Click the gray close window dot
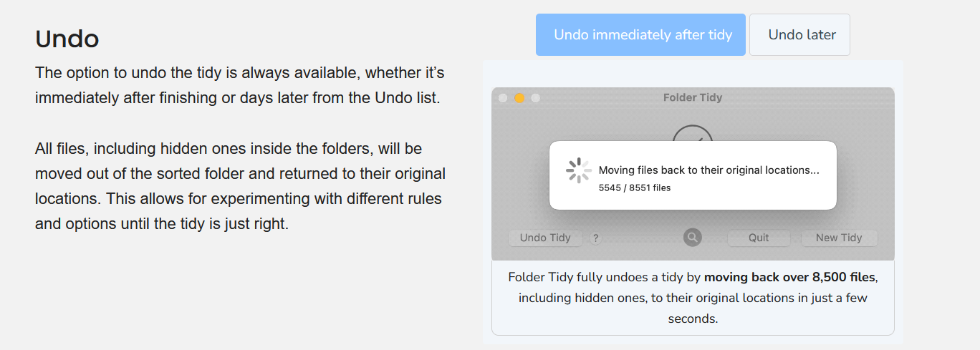Image resolution: width=980 pixels, height=350 pixels. tap(503, 98)
